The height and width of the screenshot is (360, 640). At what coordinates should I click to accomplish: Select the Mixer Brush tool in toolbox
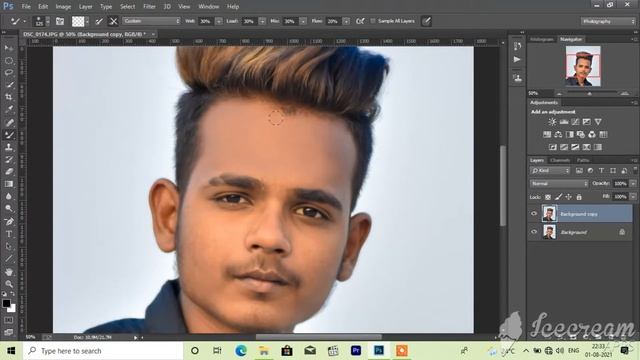point(9,134)
